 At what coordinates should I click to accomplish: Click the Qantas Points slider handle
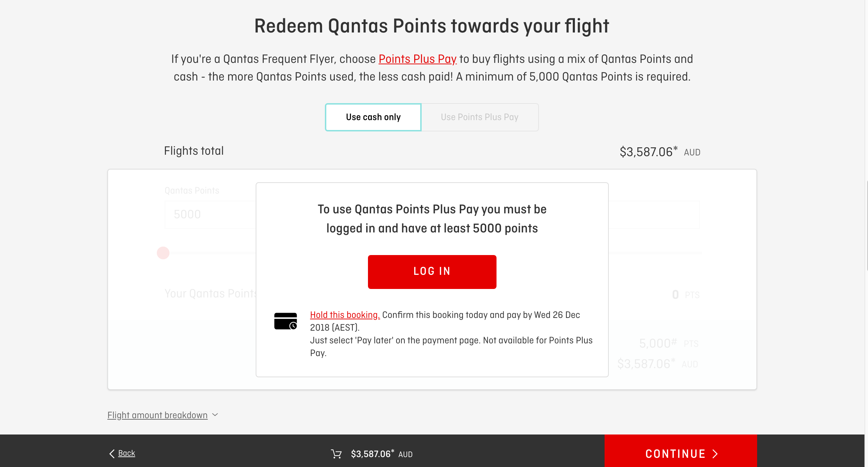pyautogui.click(x=163, y=253)
